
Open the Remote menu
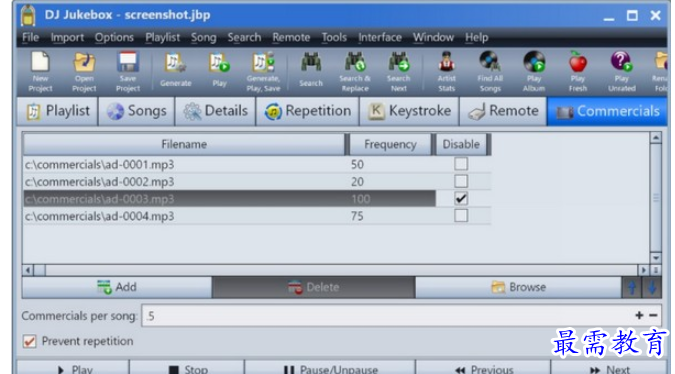click(x=291, y=37)
